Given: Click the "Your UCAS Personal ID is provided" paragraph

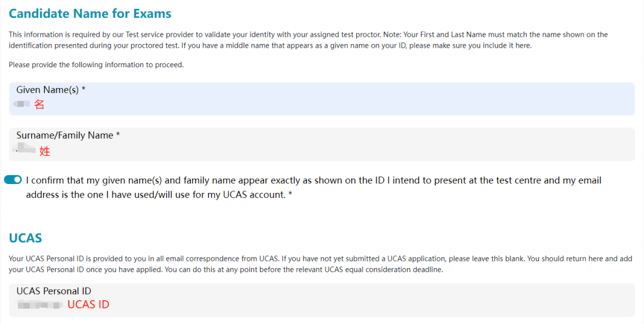Looking at the screenshot, I should click(x=320, y=264).
